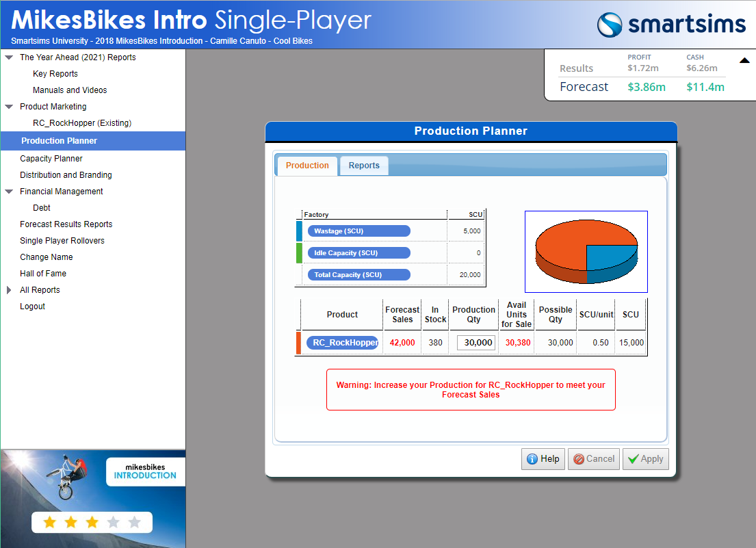756x548 pixels.
Task: Click the Production Qty input field
Action: click(476, 343)
